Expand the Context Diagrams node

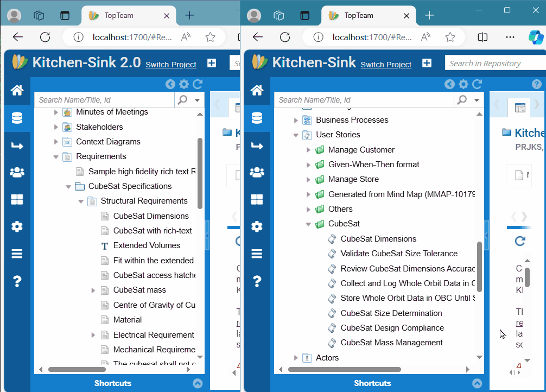point(56,142)
